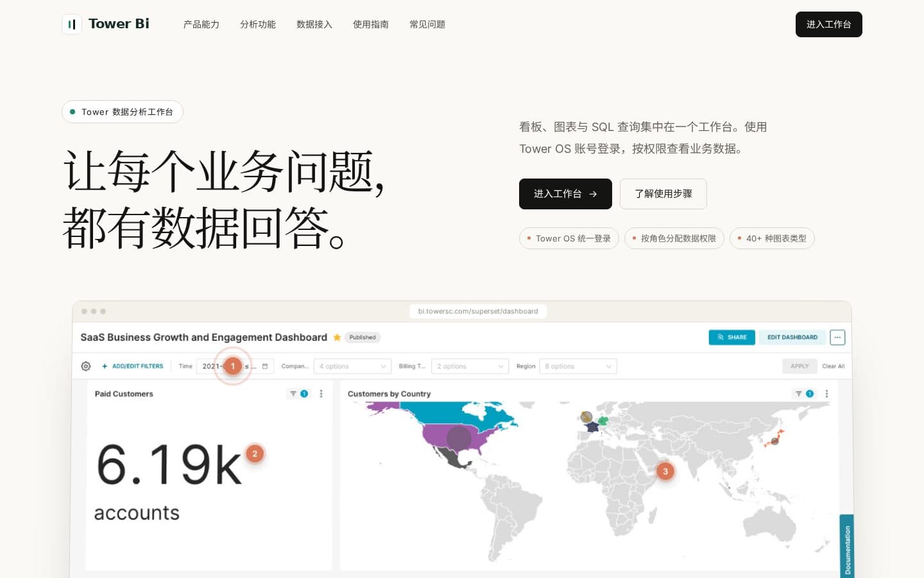This screenshot has height=578, width=924.
Task: Open the vertical Documentation side tab
Action: click(847, 546)
